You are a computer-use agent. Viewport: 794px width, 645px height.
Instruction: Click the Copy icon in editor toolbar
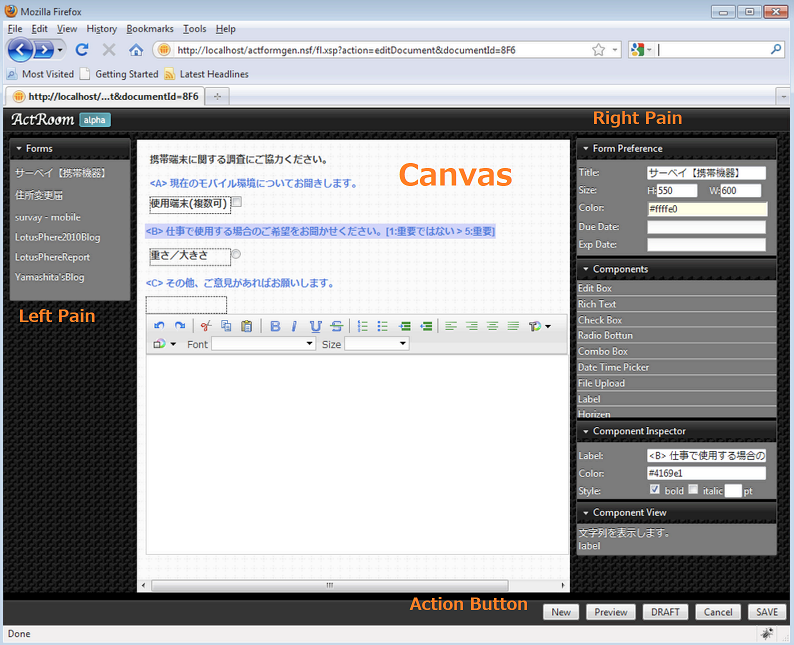tap(226, 326)
